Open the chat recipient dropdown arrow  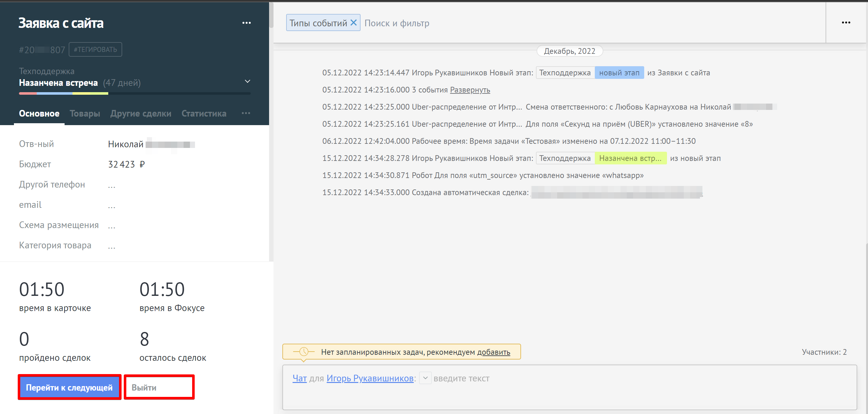click(425, 378)
